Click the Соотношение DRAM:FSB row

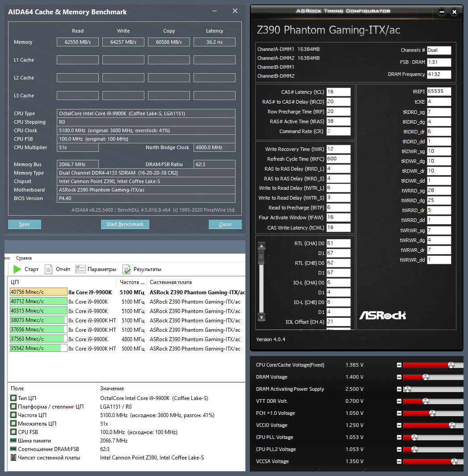[x=128, y=449]
